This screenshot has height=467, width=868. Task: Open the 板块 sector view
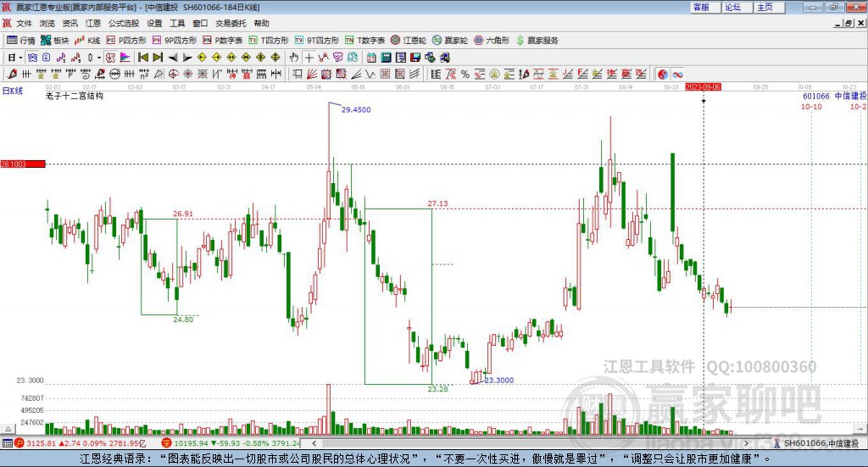coord(54,41)
